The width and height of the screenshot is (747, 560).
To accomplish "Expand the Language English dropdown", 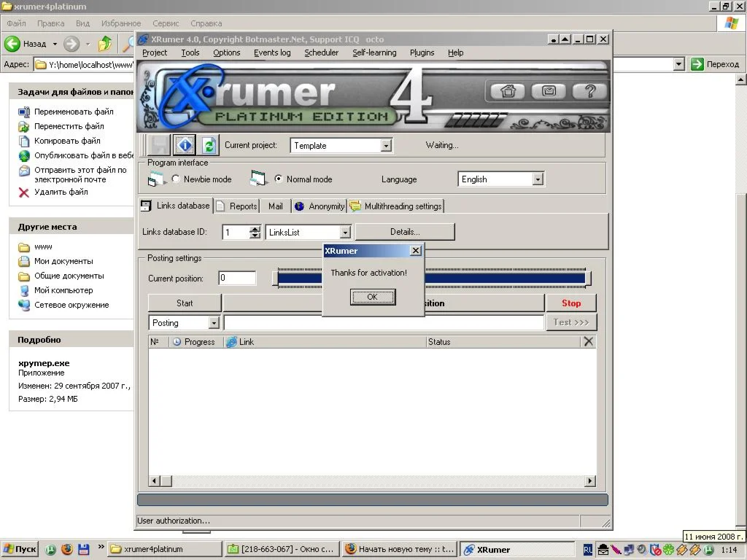I will coord(538,179).
